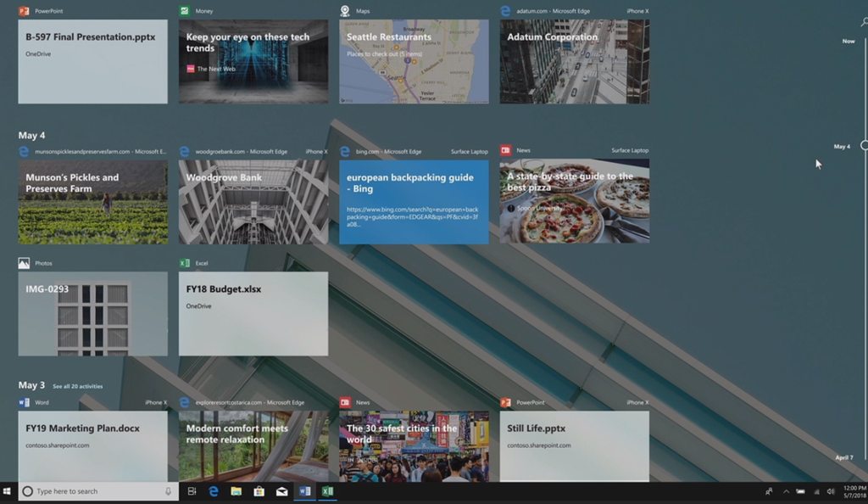Open the Seattle Restaurants map card
868x504 pixels.
414,61
